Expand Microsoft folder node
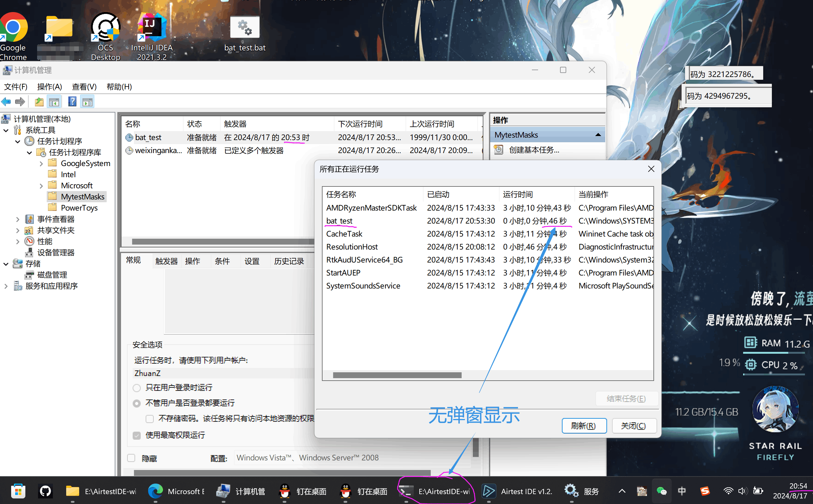813x504 pixels. pos(41,186)
